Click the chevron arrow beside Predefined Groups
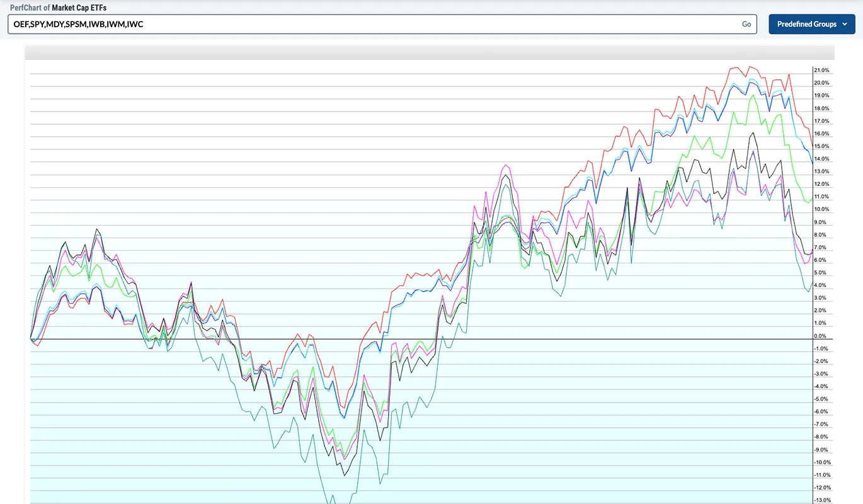Image resolution: width=863 pixels, height=504 pixels. (x=843, y=24)
